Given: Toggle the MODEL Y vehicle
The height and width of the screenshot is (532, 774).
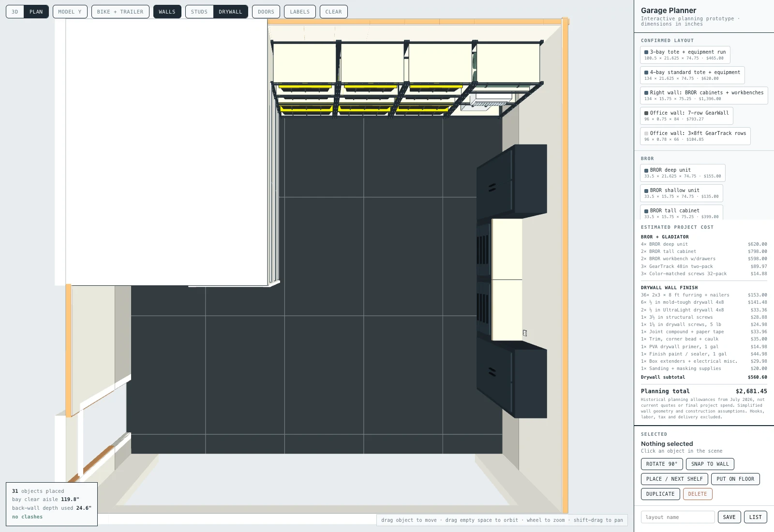Looking at the screenshot, I should (x=70, y=12).
